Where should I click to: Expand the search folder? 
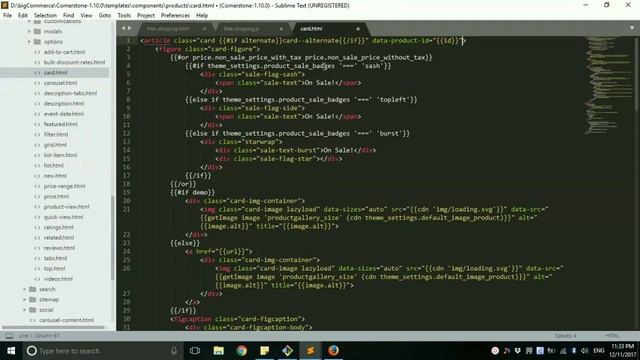(24, 289)
